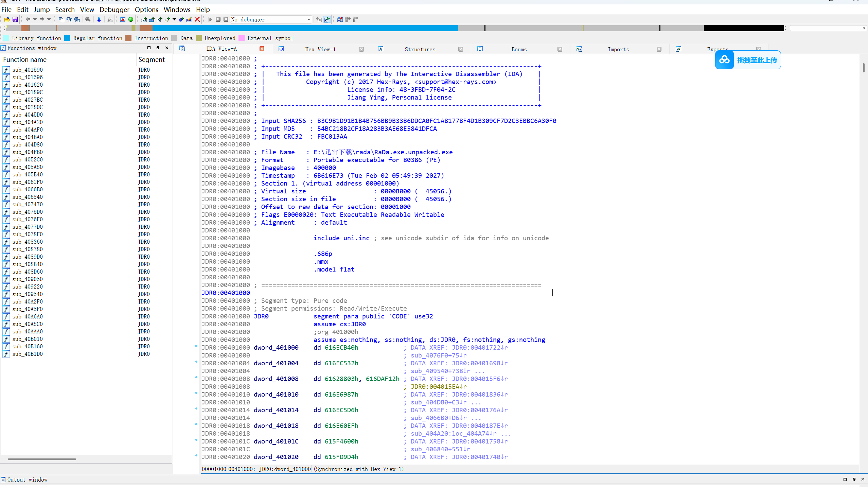Open the empty navigation band combo box
The image size is (868, 487).
pyautogui.click(x=827, y=28)
